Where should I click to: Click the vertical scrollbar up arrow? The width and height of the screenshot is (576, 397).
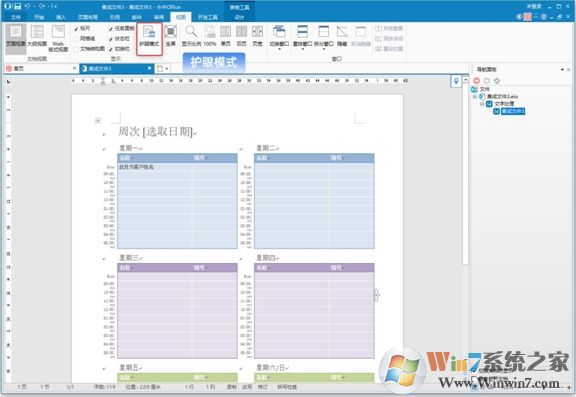tap(465, 79)
